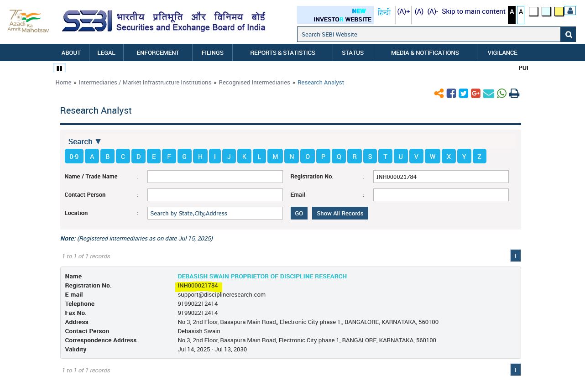Click the Registration No. field
Viewport: 585px width, 392px height.
pyautogui.click(x=441, y=177)
